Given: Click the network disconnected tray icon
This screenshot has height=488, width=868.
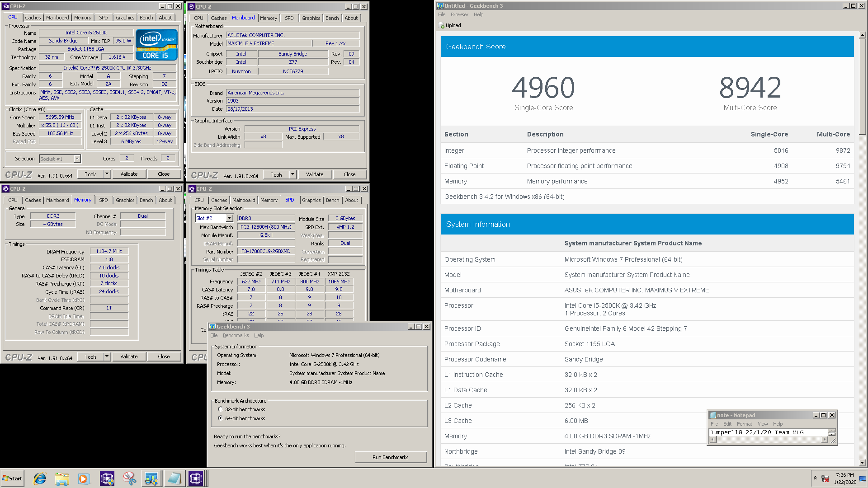Looking at the screenshot, I should pos(825,479).
